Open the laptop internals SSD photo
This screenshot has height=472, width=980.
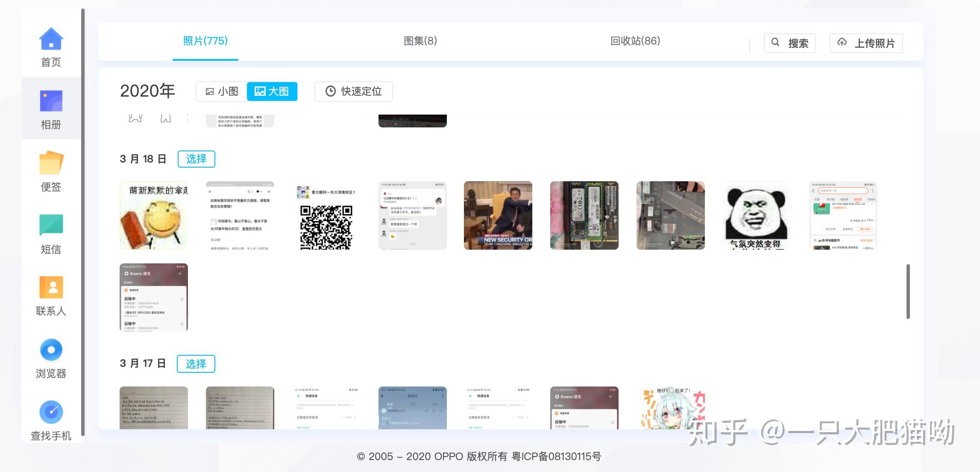(671, 215)
